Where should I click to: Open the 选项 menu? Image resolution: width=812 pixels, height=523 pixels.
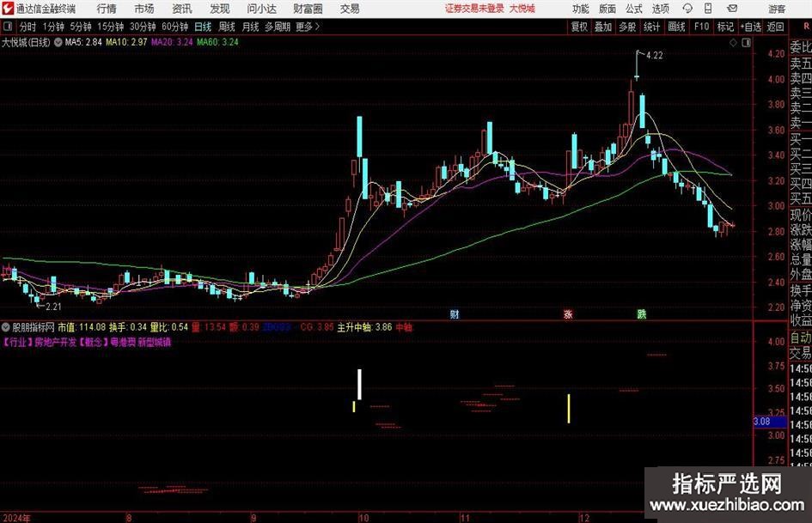(x=660, y=9)
